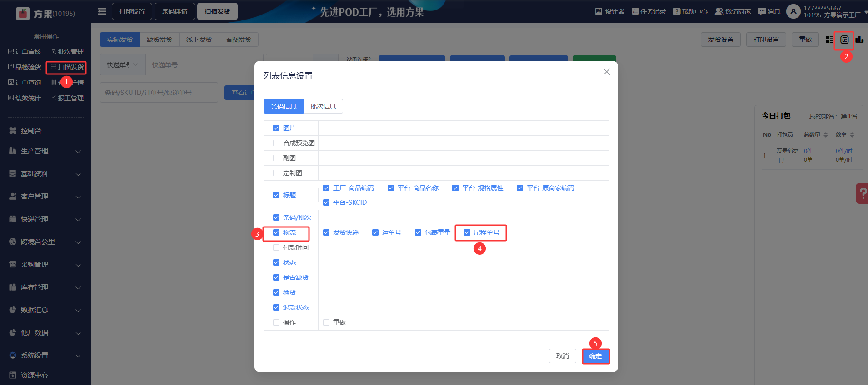Click 打印设置 button next to 发货设置
868x385 pixels.
tap(766, 39)
